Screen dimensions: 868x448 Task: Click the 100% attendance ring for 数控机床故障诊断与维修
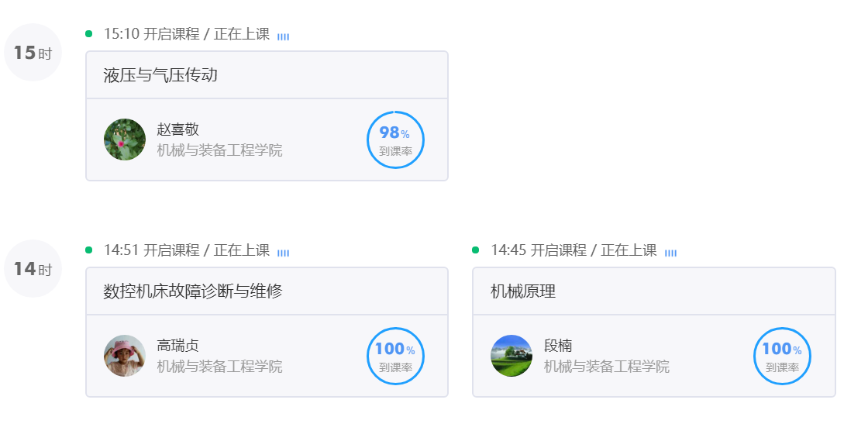(395, 356)
